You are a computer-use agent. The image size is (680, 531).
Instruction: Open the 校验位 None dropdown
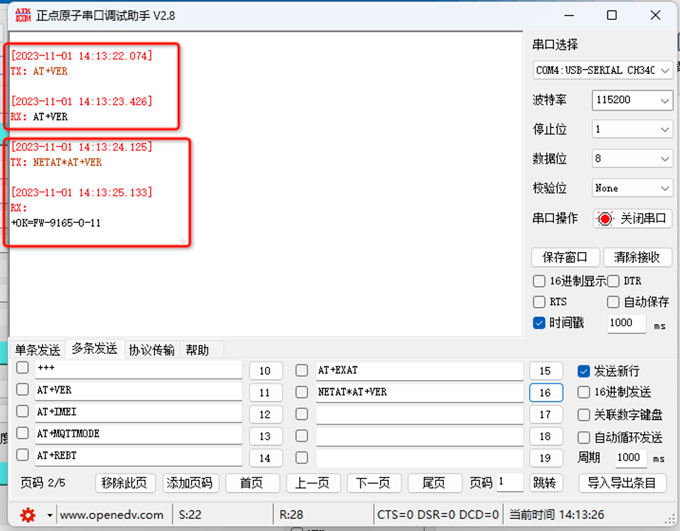[631, 188]
